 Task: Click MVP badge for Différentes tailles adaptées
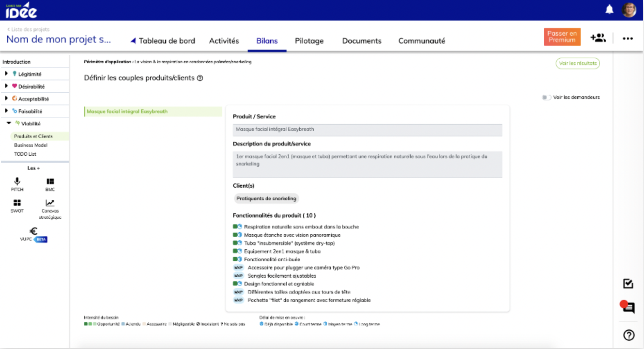click(x=238, y=292)
